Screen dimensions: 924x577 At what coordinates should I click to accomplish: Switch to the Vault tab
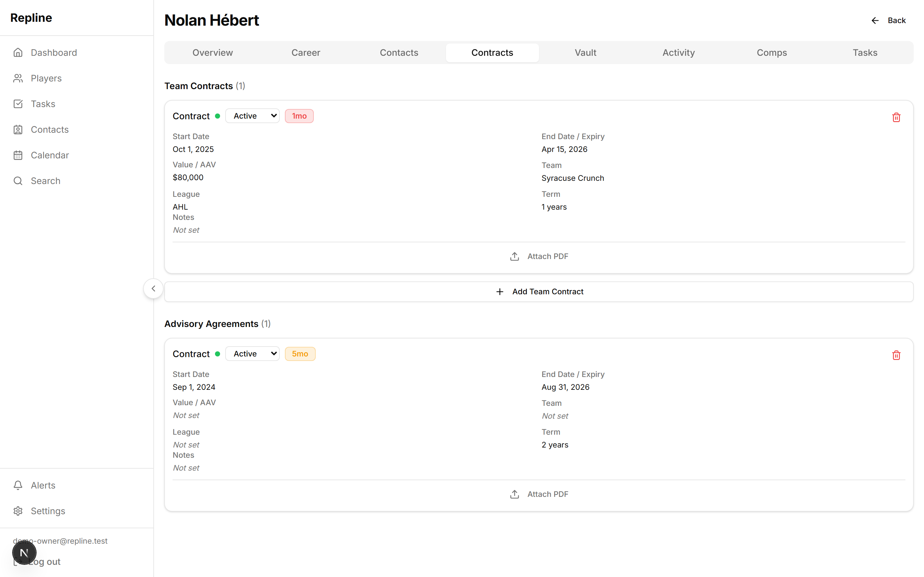(x=585, y=52)
